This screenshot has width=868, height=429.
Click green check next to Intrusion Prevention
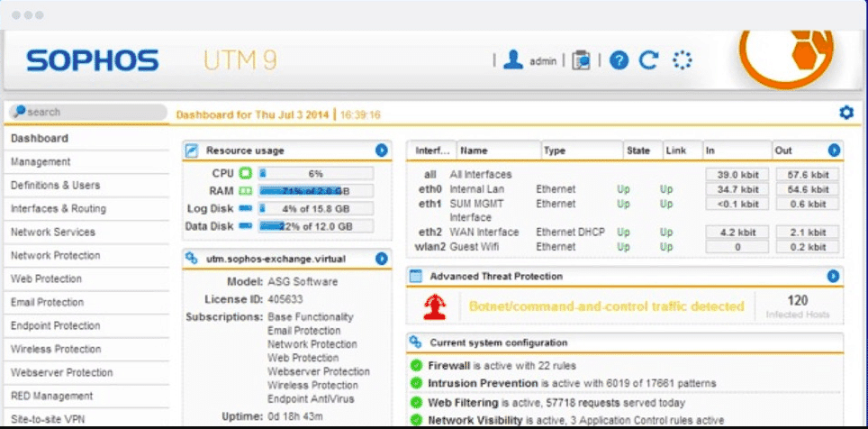coord(416,383)
